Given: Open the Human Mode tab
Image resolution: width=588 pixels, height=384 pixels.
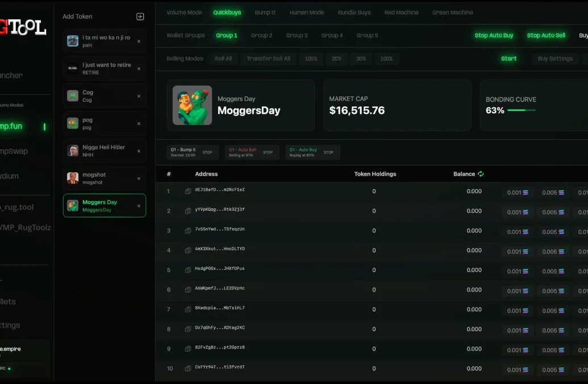Looking at the screenshot, I should [x=307, y=12].
